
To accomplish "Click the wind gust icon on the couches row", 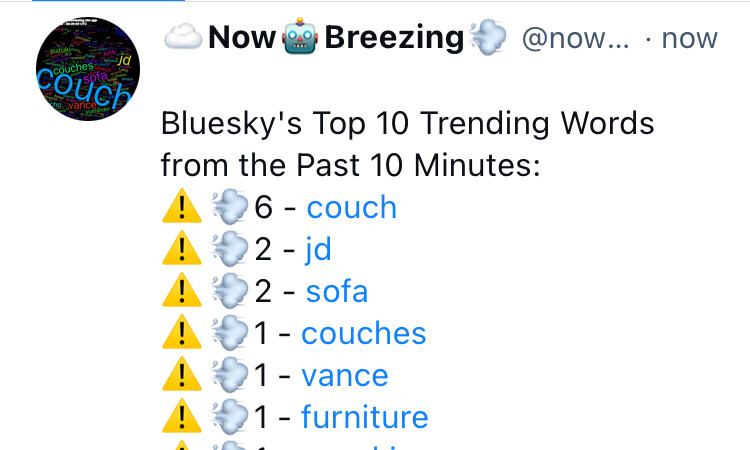I will click(230, 333).
